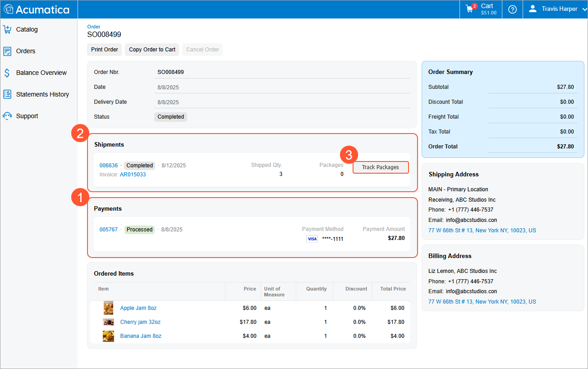Open the Statements History menu item
The height and width of the screenshot is (369, 588).
pos(42,95)
